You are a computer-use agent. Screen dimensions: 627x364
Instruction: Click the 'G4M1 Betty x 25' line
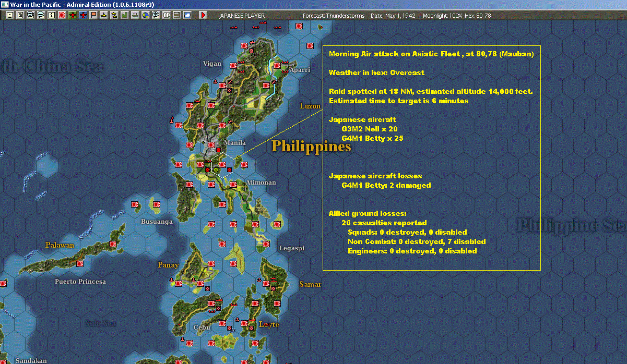(x=372, y=138)
